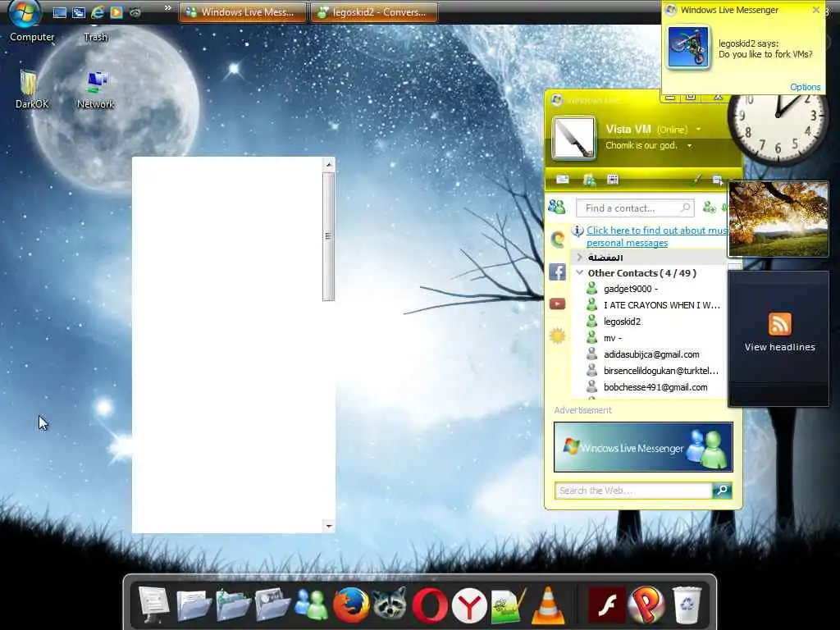Click the computer monitor icon in dock
Image resolution: width=840 pixels, height=630 pixels.
coord(153,605)
